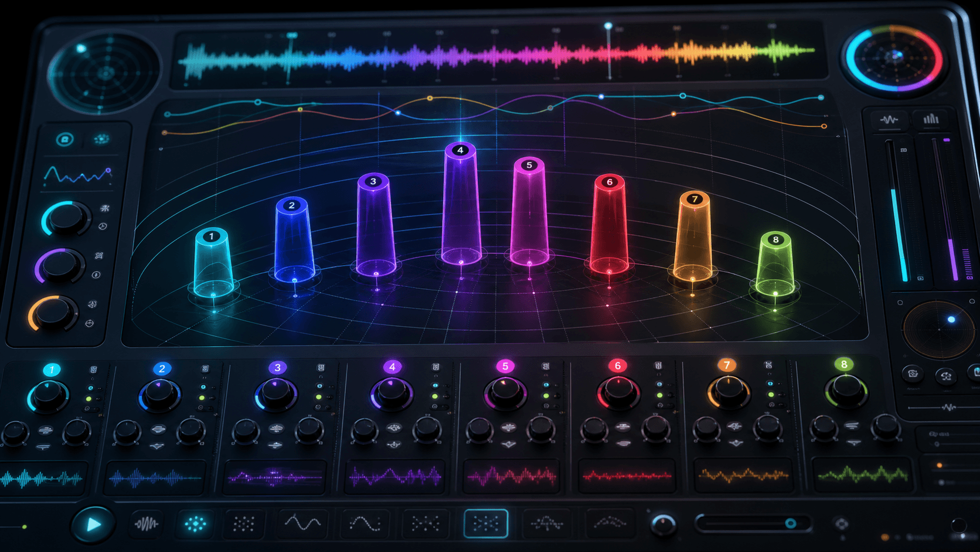The width and height of the screenshot is (980, 552).
Task: Select violet cylinder 4 in 3D view
Action: [x=461, y=204]
